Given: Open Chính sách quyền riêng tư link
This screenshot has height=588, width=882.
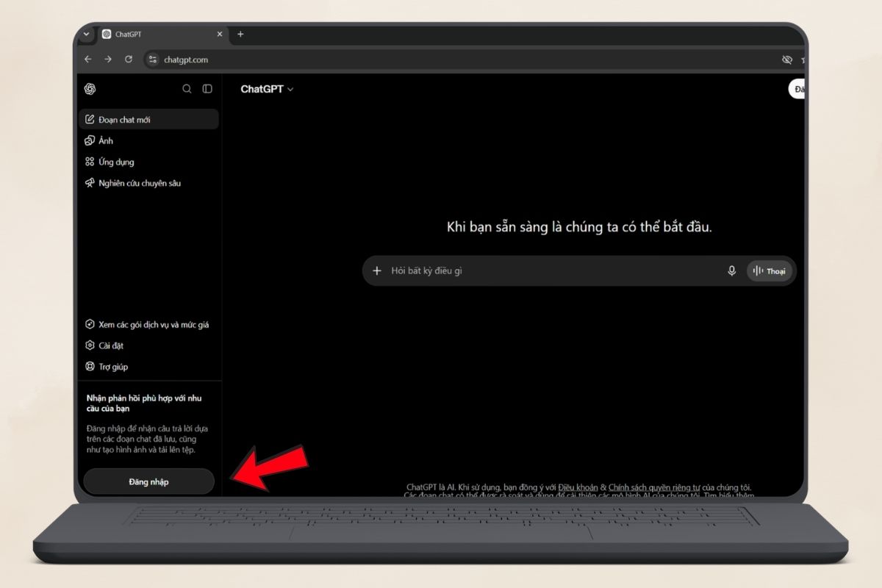Looking at the screenshot, I should pos(655,487).
